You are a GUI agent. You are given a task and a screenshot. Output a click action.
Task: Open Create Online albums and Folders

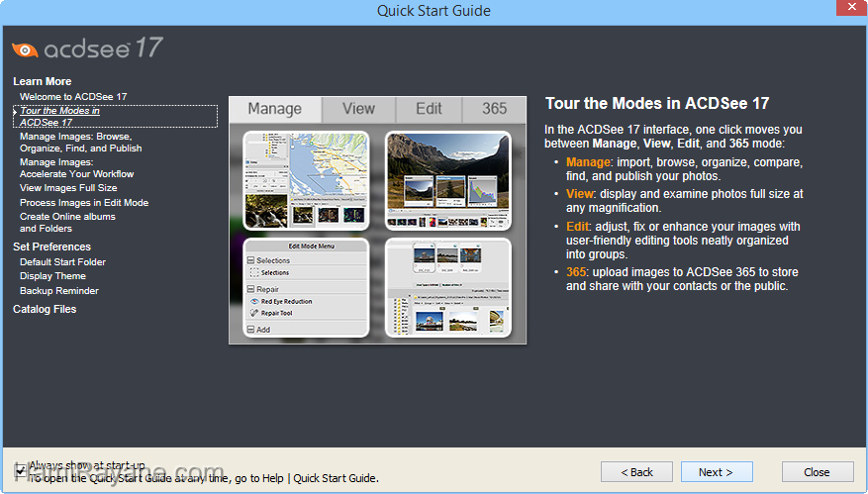67,222
